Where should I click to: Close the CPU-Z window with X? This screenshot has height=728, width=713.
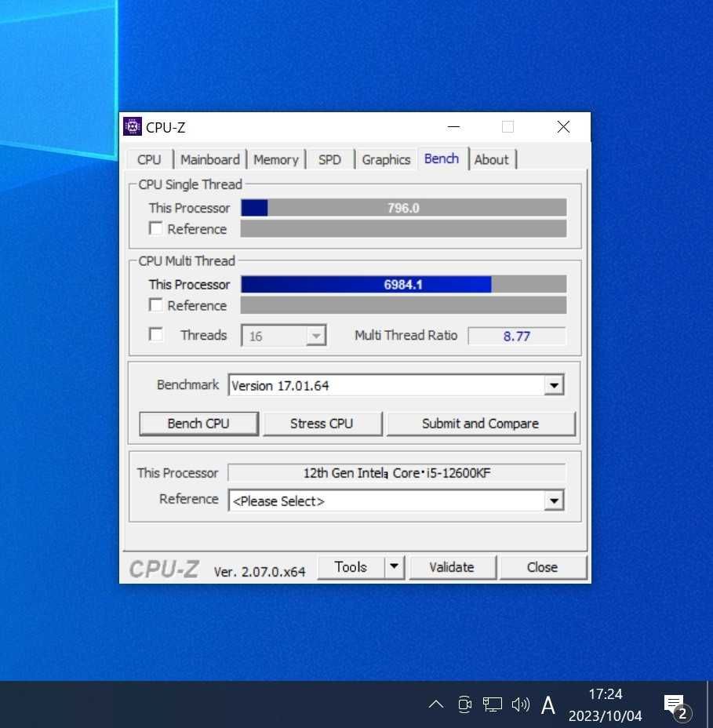[563, 127]
